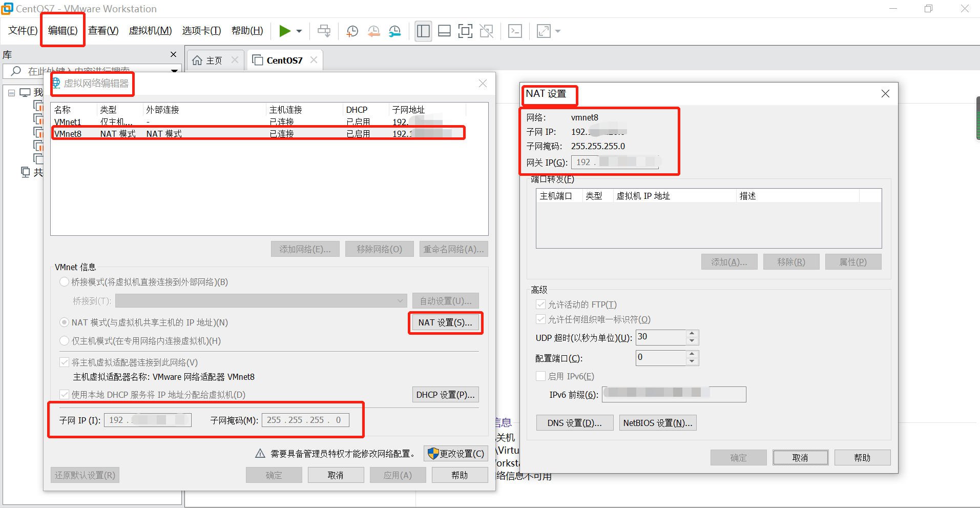The width and height of the screenshot is (980, 508).
Task: Open the stretch display dropdown arrow
Action: click(558, 31)
